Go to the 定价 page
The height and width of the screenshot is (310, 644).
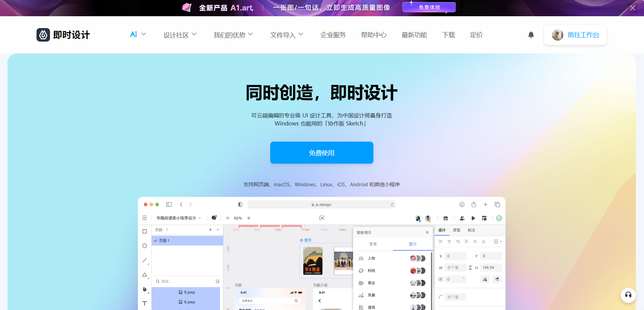476,35
